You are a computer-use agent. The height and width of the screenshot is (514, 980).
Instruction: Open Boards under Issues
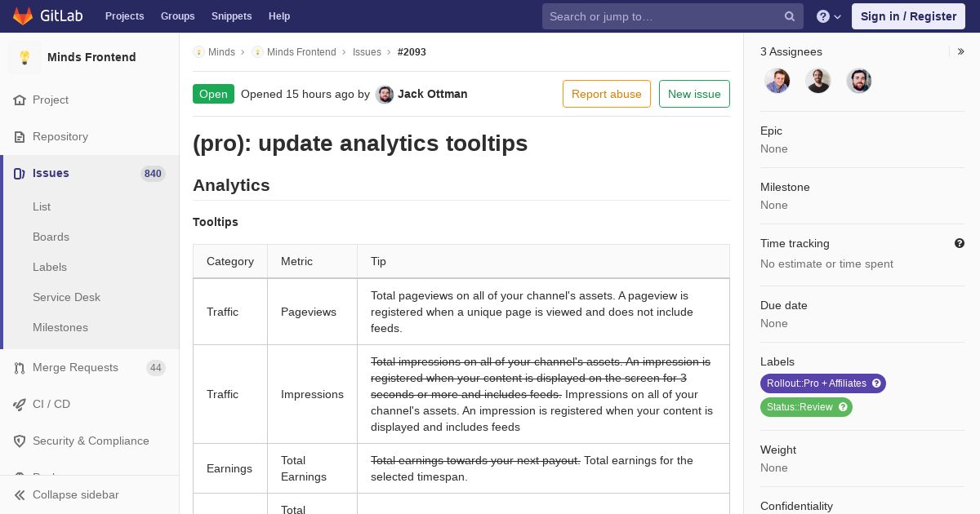51,237
